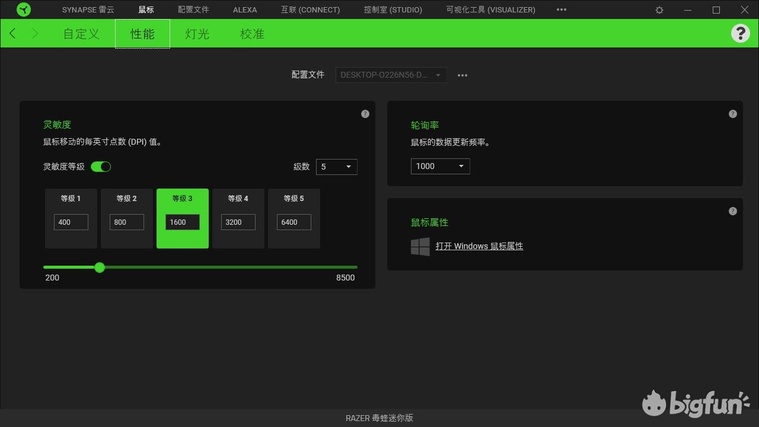The height and width of the screenshot is (427, 759).
Task: Switch to the 灯光 tab
Action: tap(197, 34)
